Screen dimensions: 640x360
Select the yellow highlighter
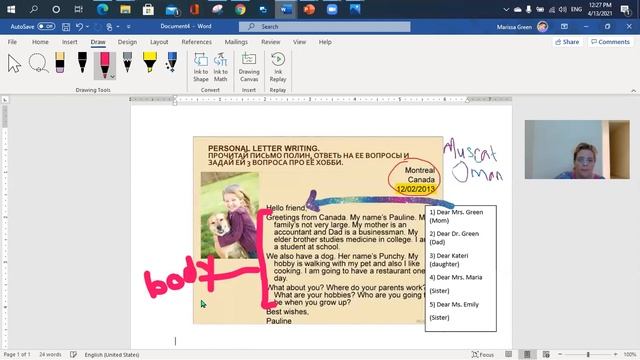click(150, 62)
